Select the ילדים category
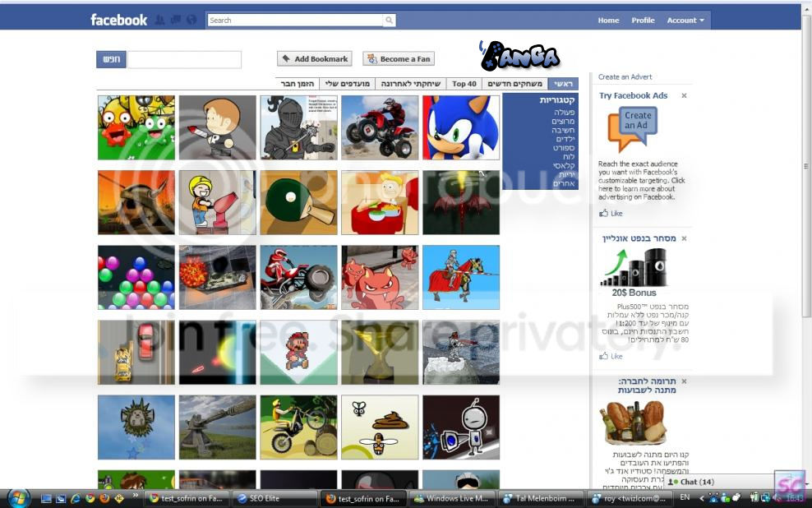Screen dimensions: 812x508 point(565,139)
